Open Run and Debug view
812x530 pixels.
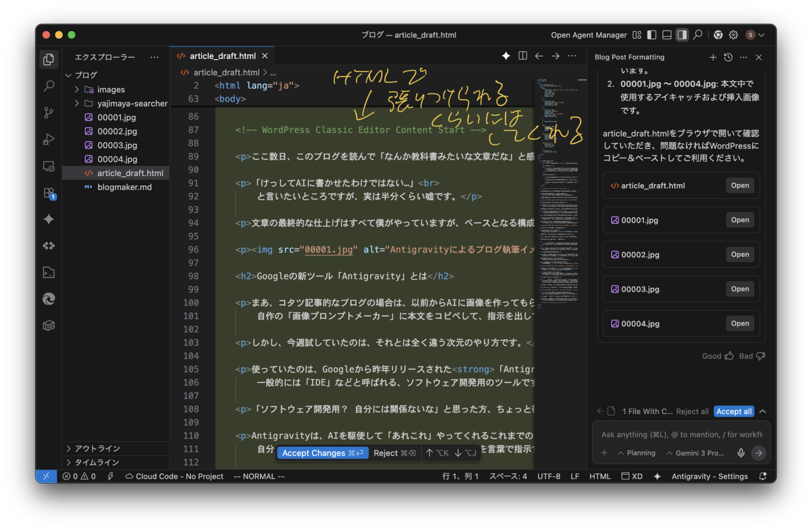(x=49, y=139)
